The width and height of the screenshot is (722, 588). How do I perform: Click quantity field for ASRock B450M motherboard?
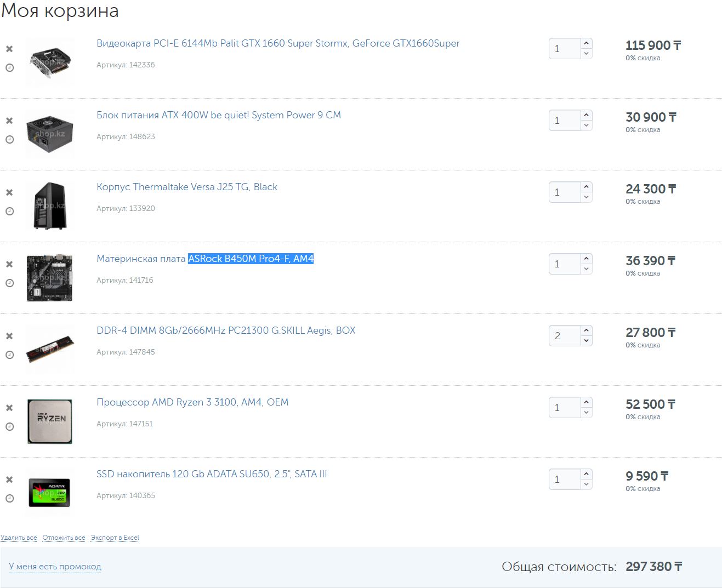565,264
